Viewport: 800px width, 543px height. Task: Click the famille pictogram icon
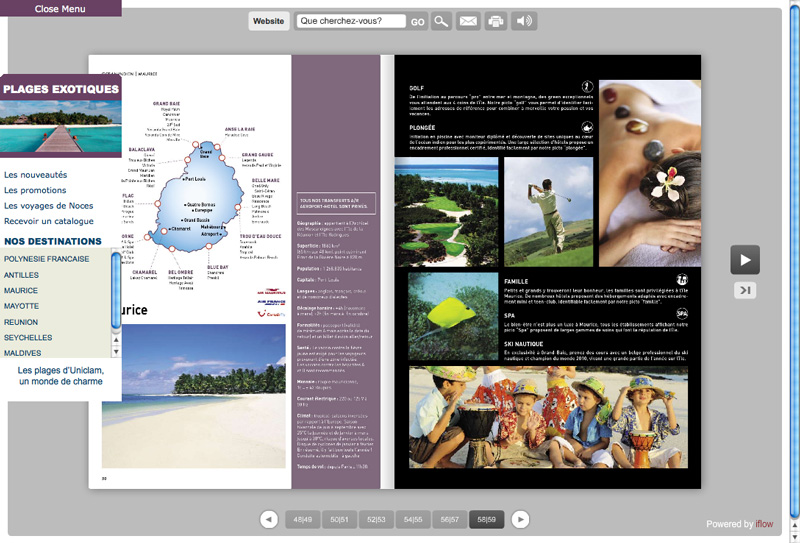(x=682, y=279)
